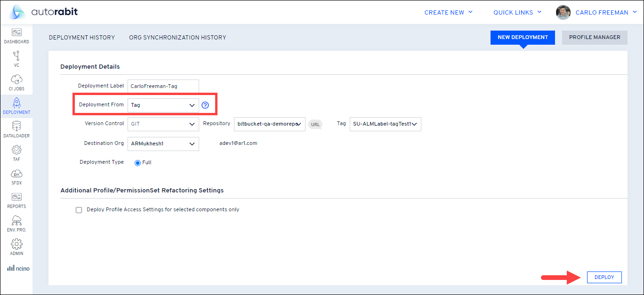This screenshot has width=644, height=295.
Task: Open the Repository dropdown
Action: (269, 124)
